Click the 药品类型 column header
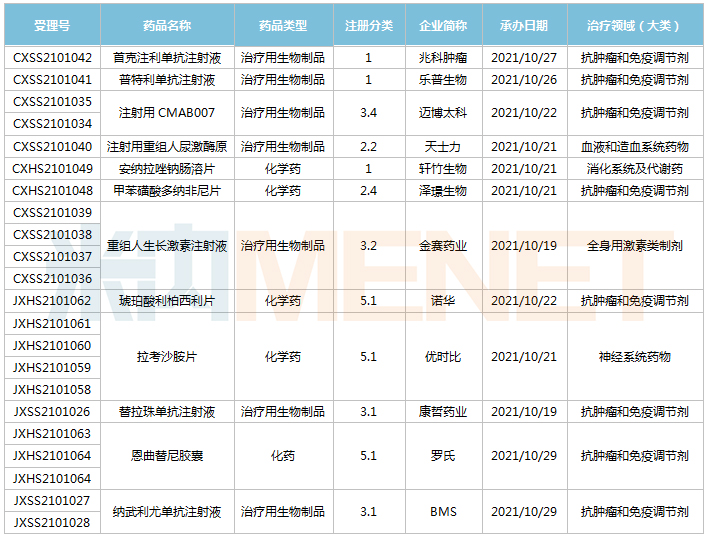 (284, 25)
